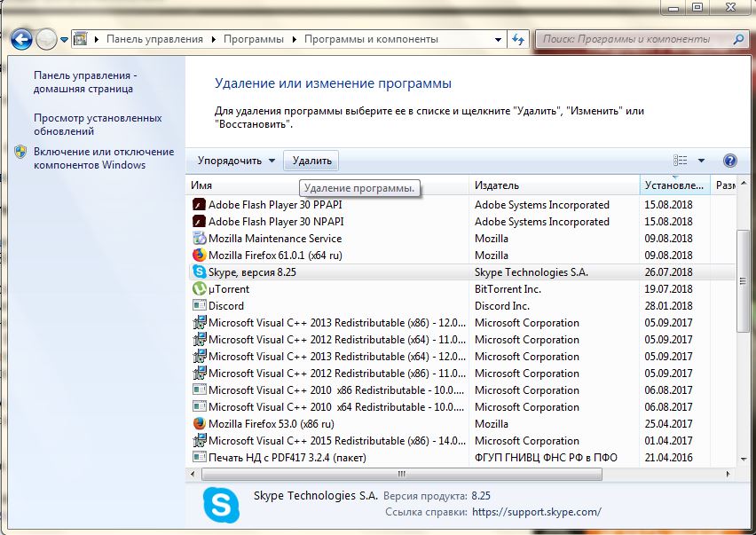Open Панель управления - домашняя страница link
756x535 pixels.
pyautogui.click(x=85, y=82)
